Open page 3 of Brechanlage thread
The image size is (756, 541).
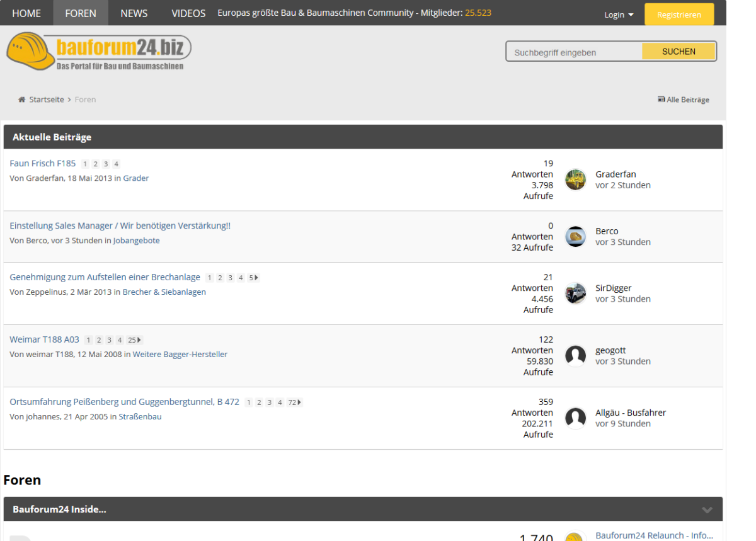[x=231, y=278]
